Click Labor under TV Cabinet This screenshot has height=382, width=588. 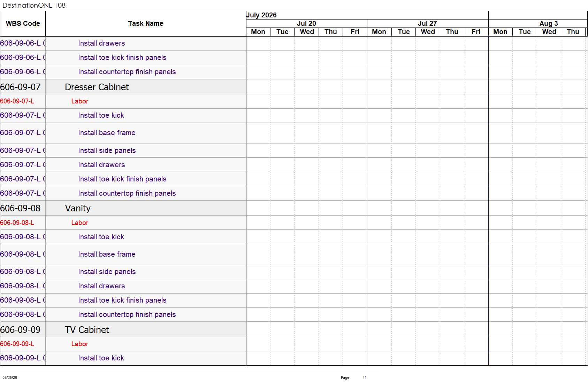tap(80, 344)
